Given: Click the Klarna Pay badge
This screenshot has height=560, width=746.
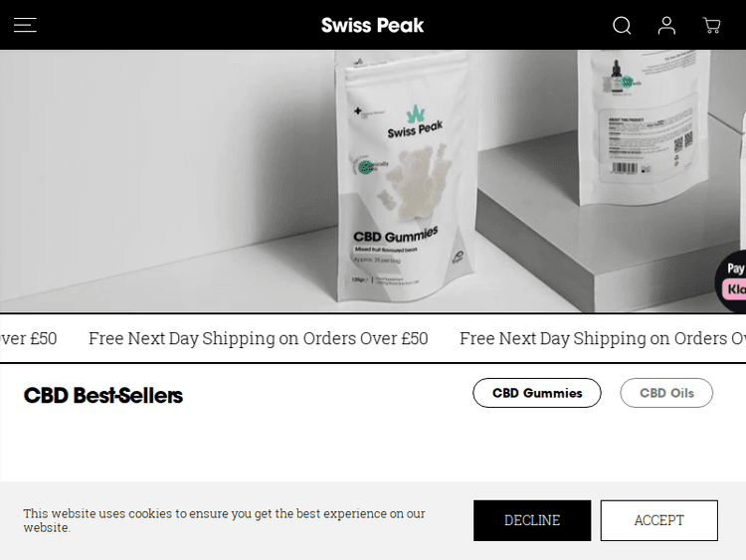Looking at the screenshot, I should (732, 280).
